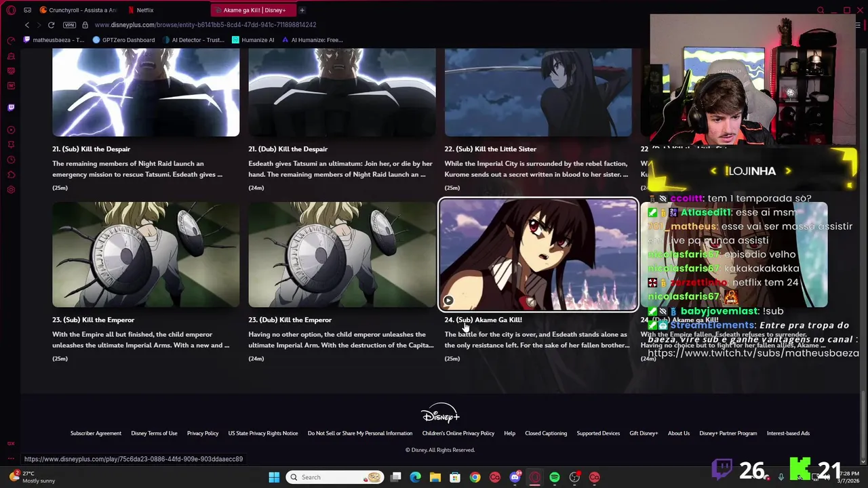Open US State Privacy Rights Notice
Image resolution: width=868 pixels, height=488 pixels.
point(263,434)
